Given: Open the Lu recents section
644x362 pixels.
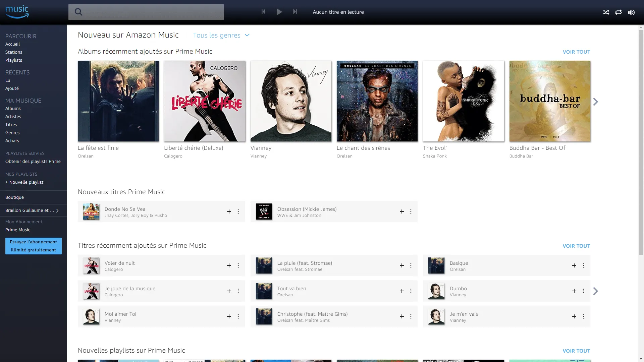Looking at the screenshot, I should [8, 80].
